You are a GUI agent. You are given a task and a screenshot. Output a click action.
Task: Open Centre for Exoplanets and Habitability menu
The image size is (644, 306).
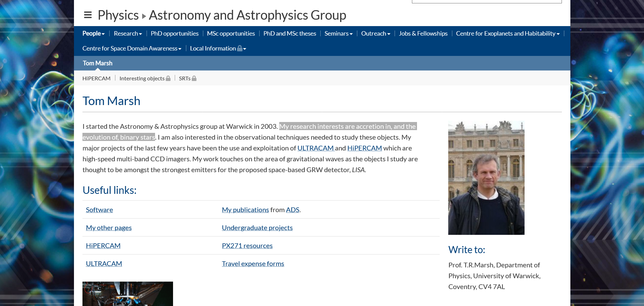[507, 34]
